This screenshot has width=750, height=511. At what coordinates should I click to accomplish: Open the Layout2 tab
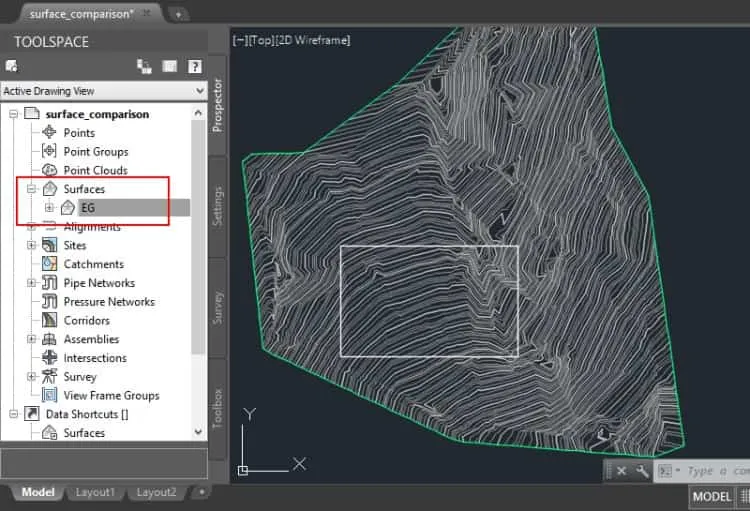pyautogui.click(x=156, y=492)
